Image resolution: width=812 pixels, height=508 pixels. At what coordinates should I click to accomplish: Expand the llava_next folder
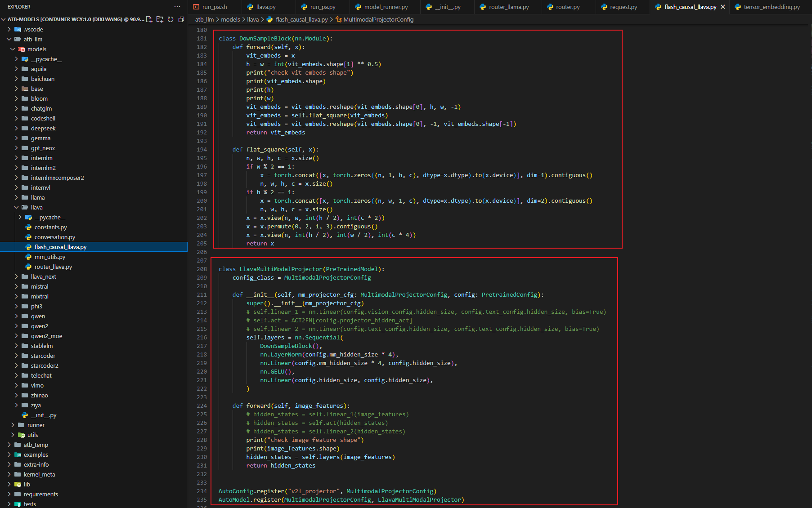pyautogui.click(x=17, y=276)
